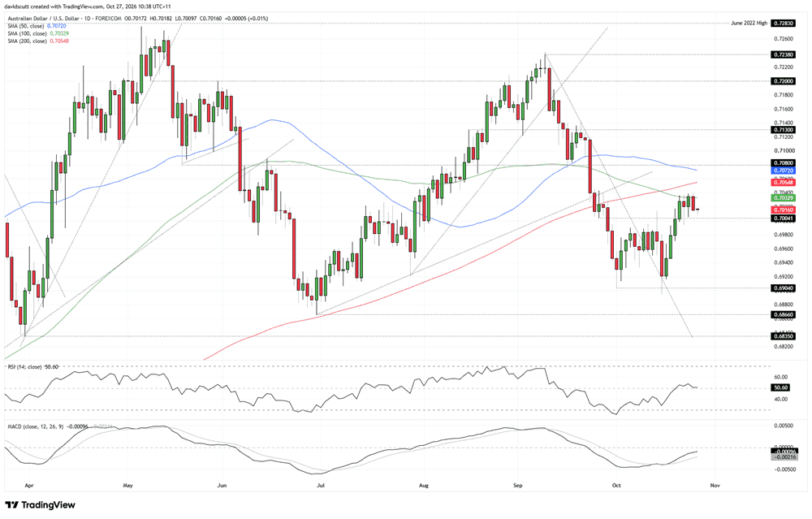Click the RSI 50.60 value tag
Image resolution: width=812 pixels, height=519 pixels.
781,387
